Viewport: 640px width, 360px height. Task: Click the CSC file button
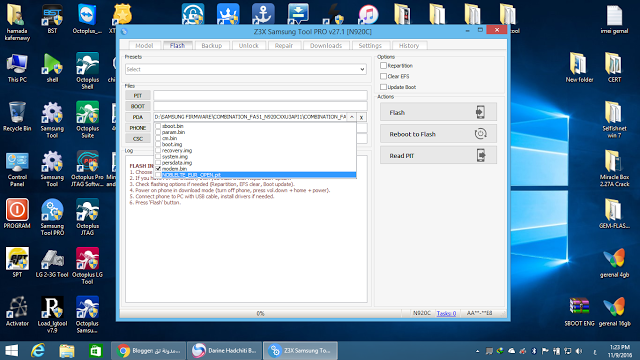(x=138, y=139)
